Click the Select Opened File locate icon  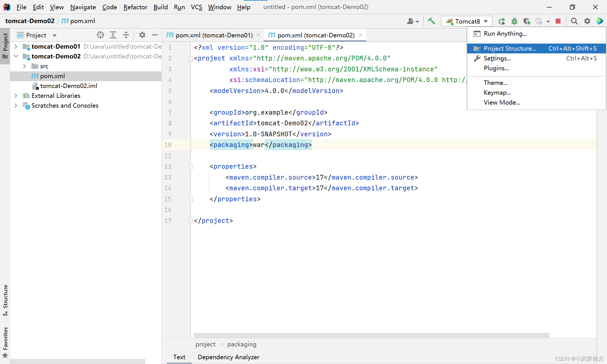tap(100, 35)
